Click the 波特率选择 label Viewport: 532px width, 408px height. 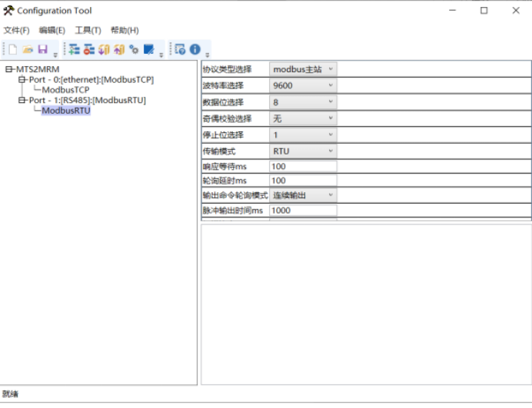223,86
